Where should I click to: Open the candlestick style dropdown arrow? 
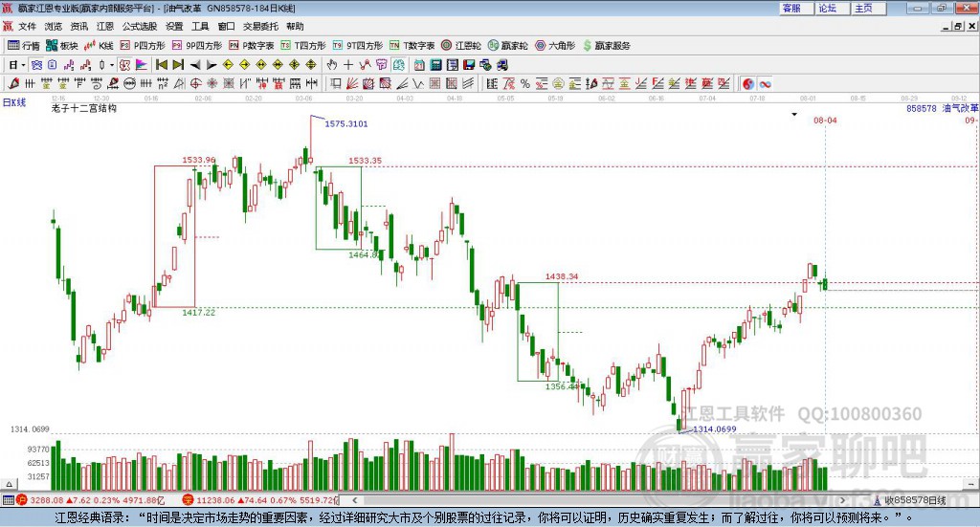click(112, 65)
